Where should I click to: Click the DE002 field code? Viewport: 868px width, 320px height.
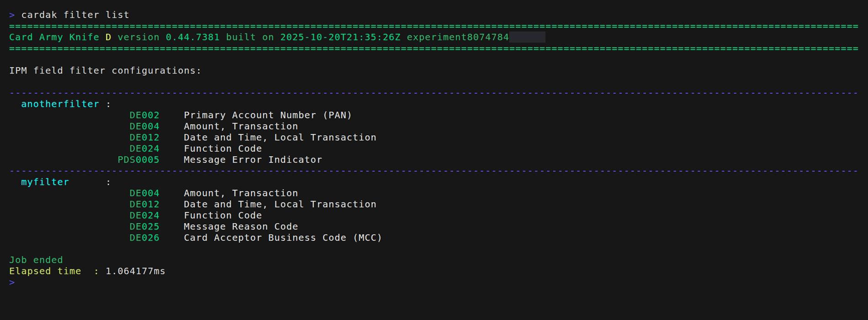[144, 115]
